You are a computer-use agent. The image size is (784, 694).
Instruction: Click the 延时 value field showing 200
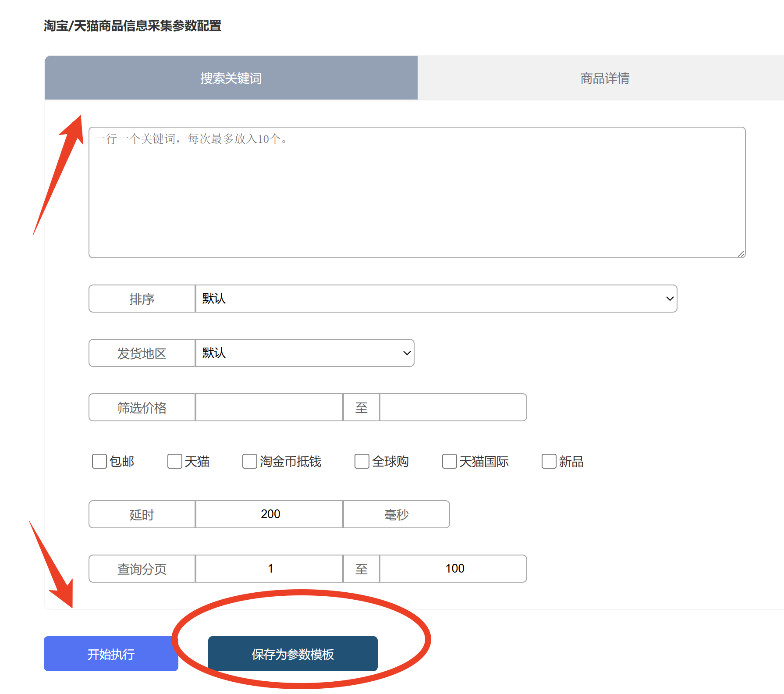point(269,514)
